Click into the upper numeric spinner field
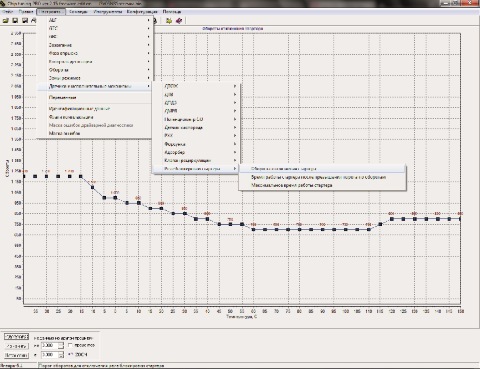Screen dimensions: 480x369 (x=49, y=346)
